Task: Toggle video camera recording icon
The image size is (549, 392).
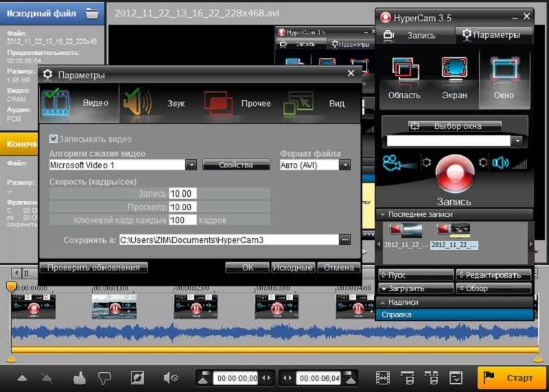Action: point(399,163)
